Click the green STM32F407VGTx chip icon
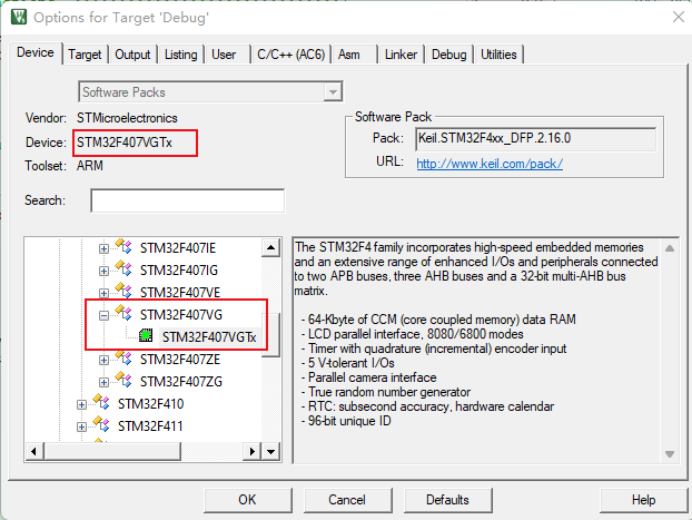The image size is (692, 520). pyautogui.click(x=146, y=337)
